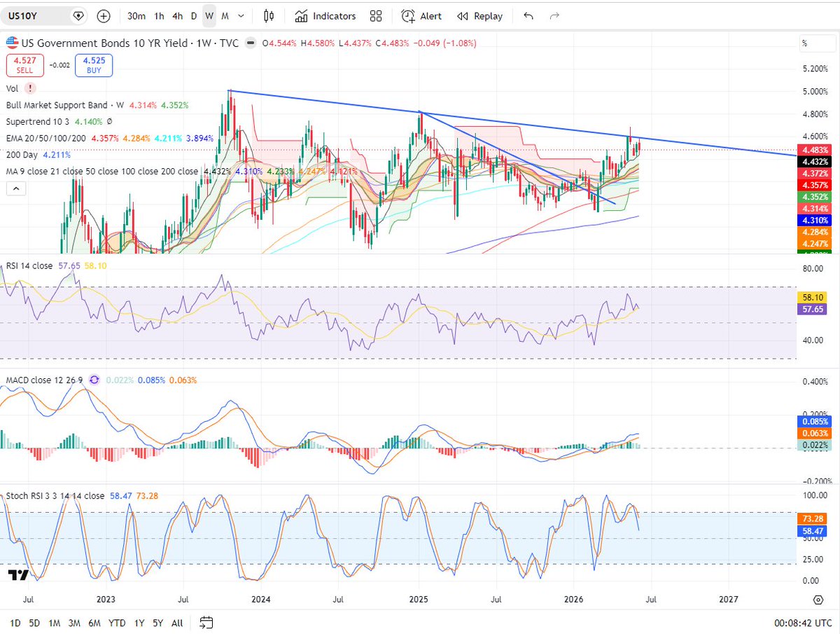Click the 2024 time axis label
Screen dimensions: 840x634
[261, 600]
